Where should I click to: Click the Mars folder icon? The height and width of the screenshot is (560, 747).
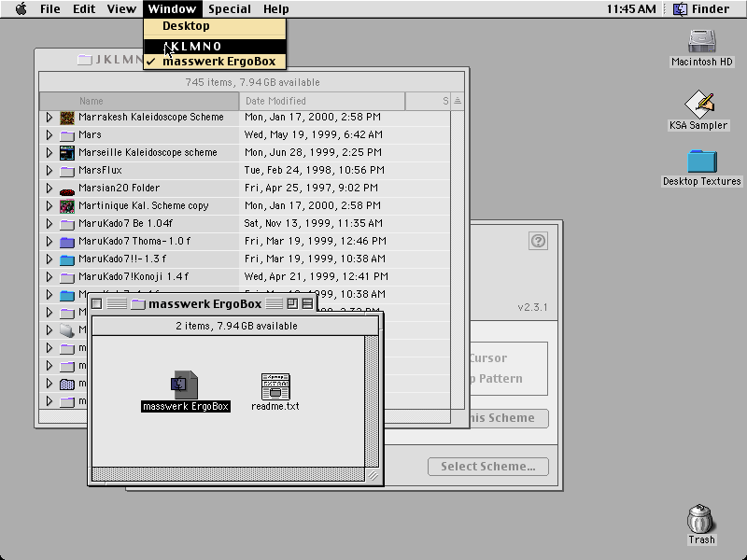pyautogui.click(x=67, y=135)
